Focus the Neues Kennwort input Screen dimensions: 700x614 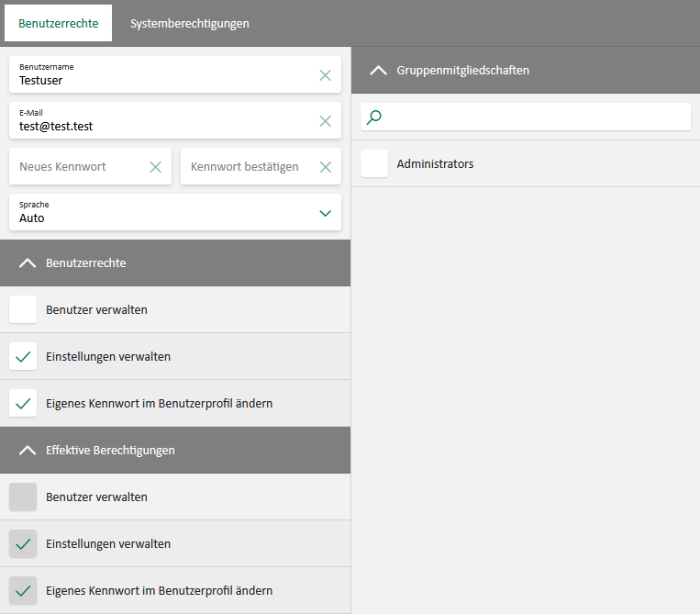coord(78,167)
